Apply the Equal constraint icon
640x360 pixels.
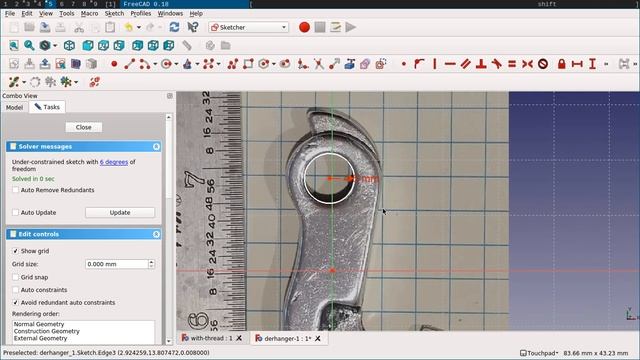512,64
